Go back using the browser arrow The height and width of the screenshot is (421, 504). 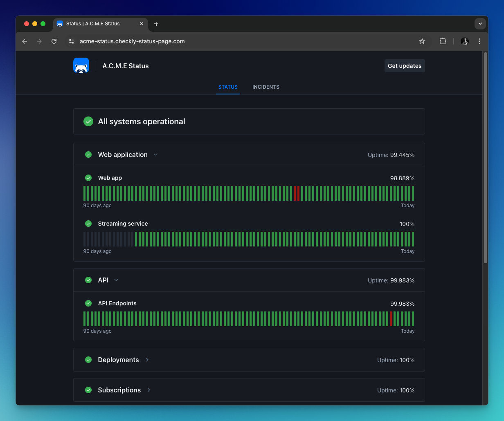25,41
